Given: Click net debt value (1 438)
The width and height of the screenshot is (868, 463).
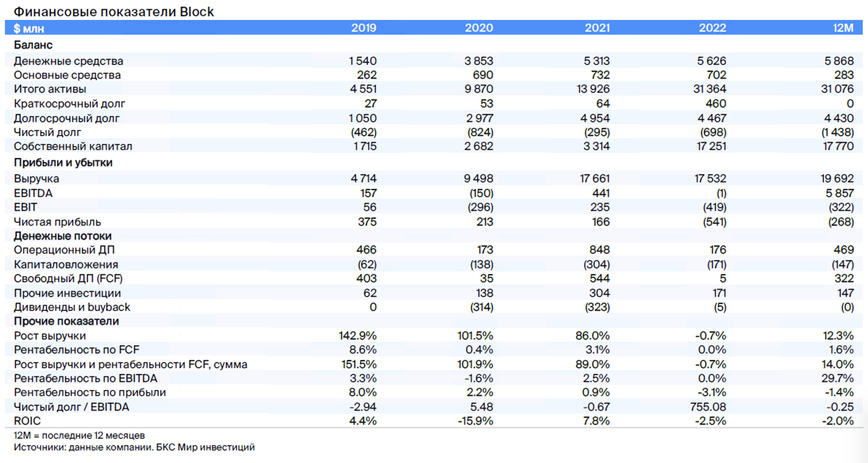Looking at the screenshot, I should click(x=838, y=132).
